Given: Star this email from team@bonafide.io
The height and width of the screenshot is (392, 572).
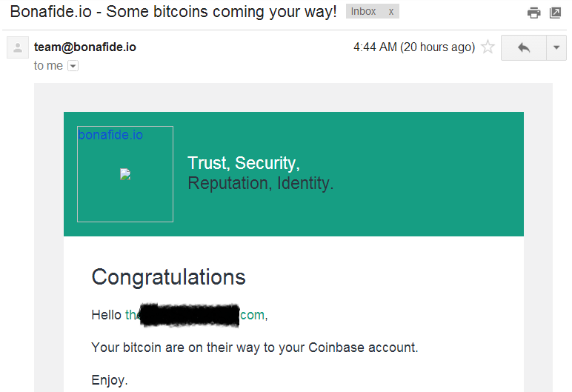Looking at the screenshot, I should point(488,47).
